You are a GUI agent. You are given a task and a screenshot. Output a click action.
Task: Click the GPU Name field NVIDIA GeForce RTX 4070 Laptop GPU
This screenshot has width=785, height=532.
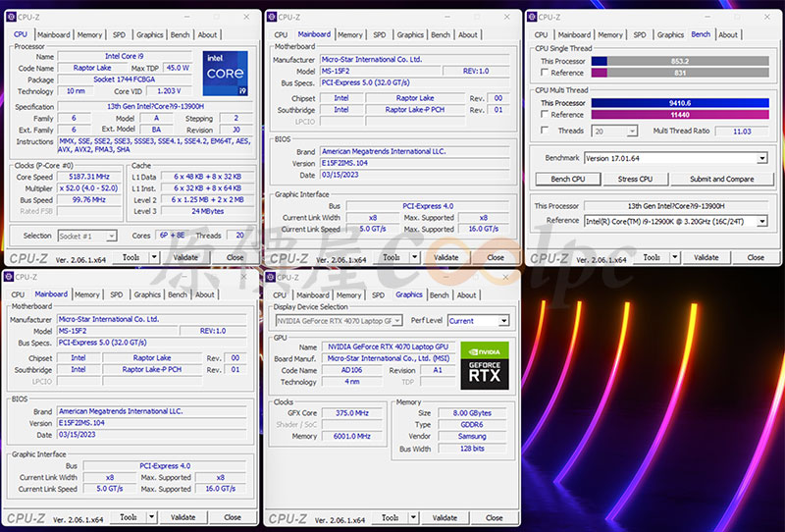(x=388, y=346)
